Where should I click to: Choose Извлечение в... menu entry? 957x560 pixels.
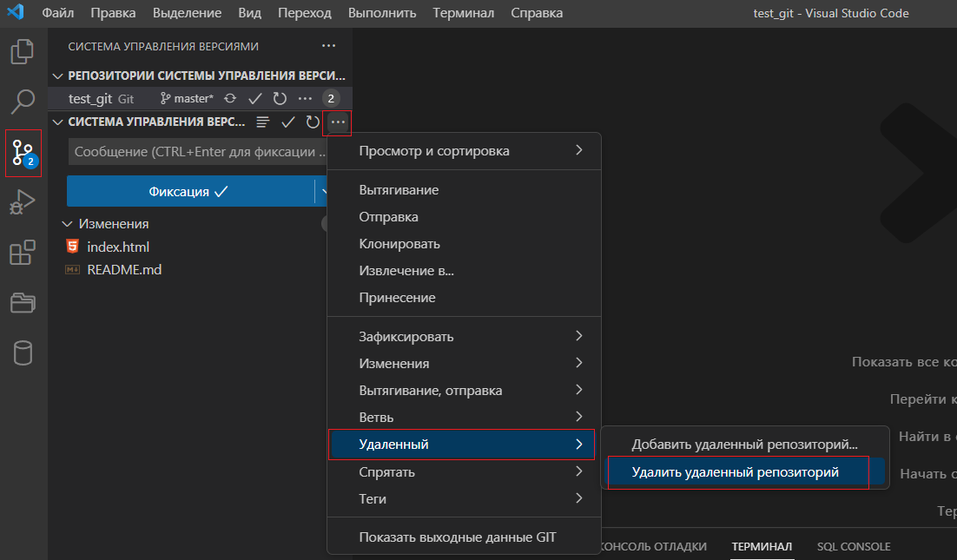(x=465, y=270)
